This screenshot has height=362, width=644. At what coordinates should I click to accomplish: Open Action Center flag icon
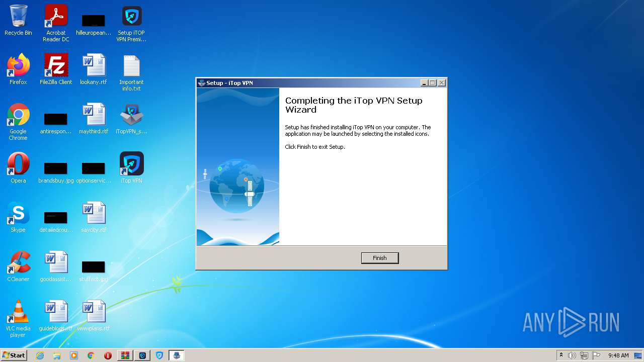[x=596, y=355]
